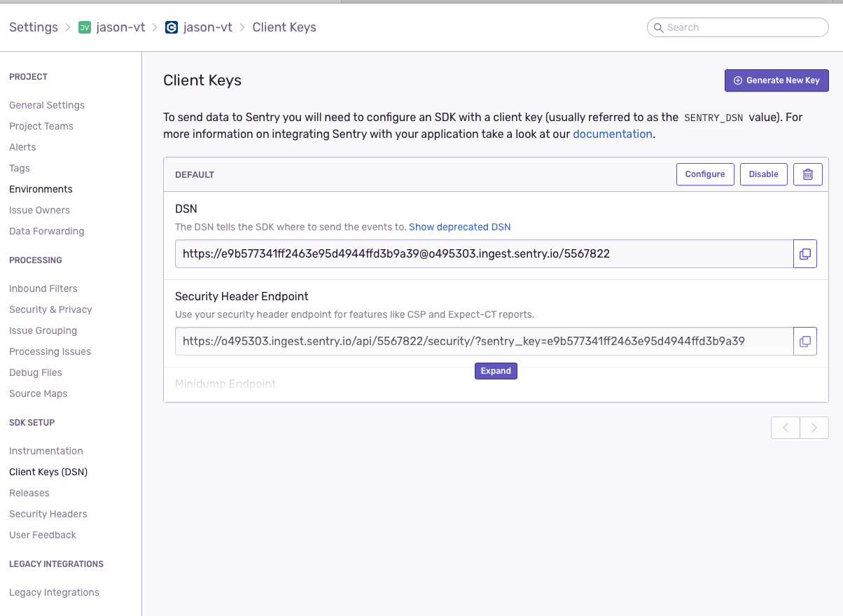Screen dimensions: 843x616
Task: Disable the Default client key
Action: pyautogui.click(x=764, y=174)
